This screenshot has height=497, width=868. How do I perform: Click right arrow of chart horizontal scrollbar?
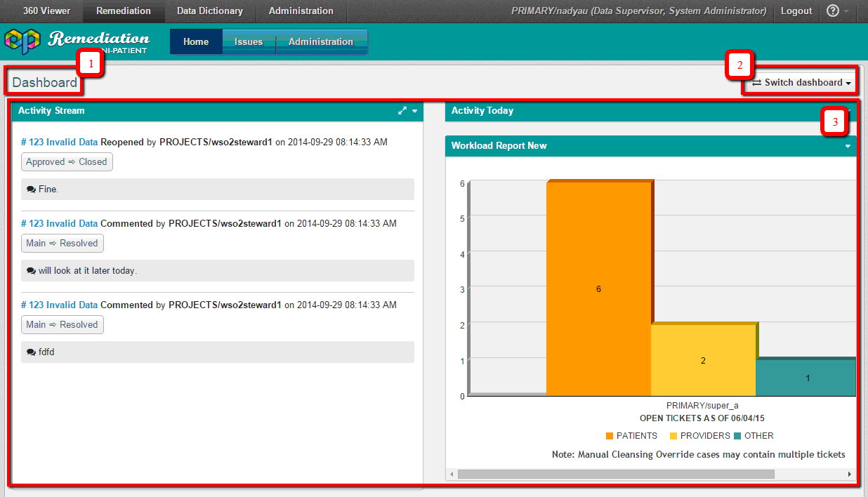coord(850,475)
